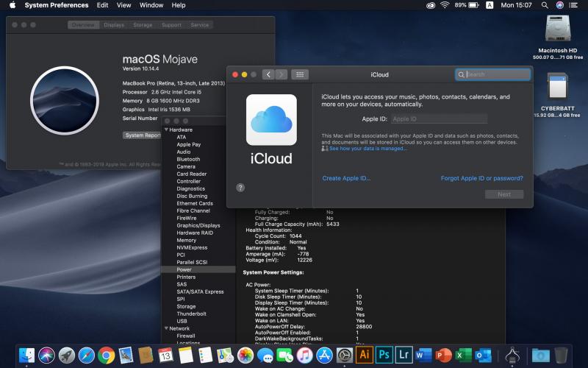Open Contacts book icon in Dock
The image size is (588, 368).
pos(146,355)
